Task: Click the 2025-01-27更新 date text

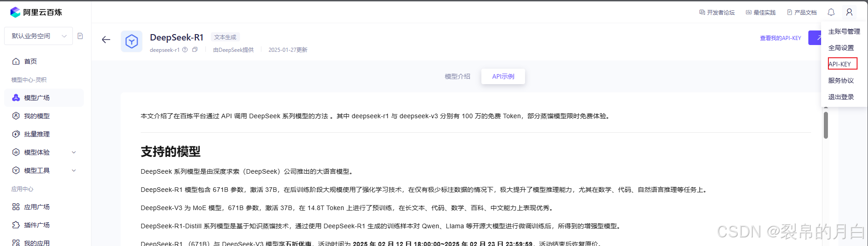Action: click(x=288, y=50)
